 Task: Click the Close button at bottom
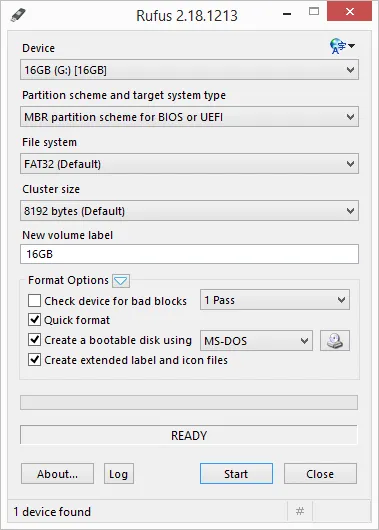tap(320, 474)
